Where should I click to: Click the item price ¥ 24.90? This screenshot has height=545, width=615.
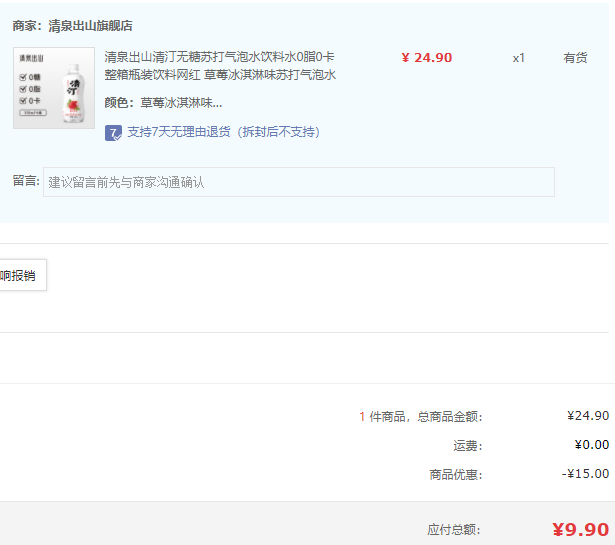[426, 58]
